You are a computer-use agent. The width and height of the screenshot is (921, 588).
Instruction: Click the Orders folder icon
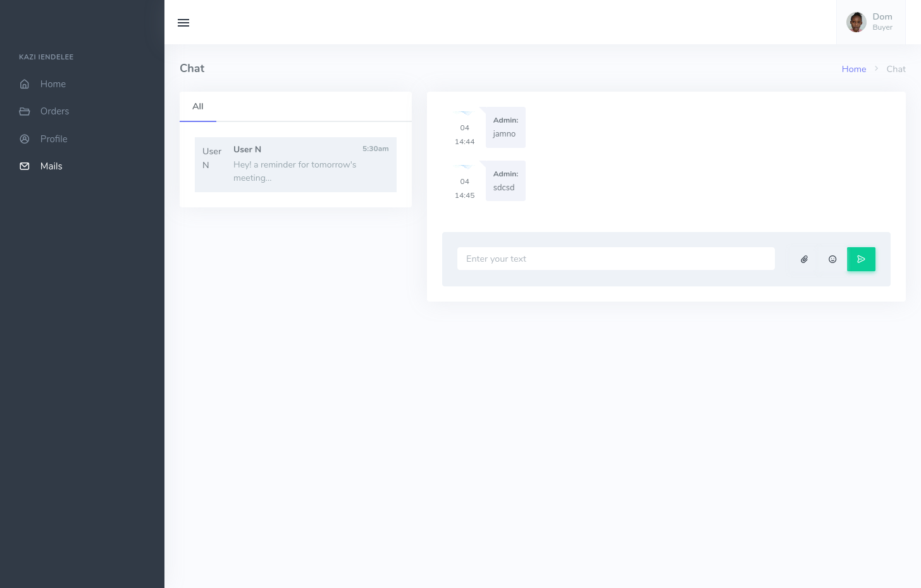[x=25, y=111]
